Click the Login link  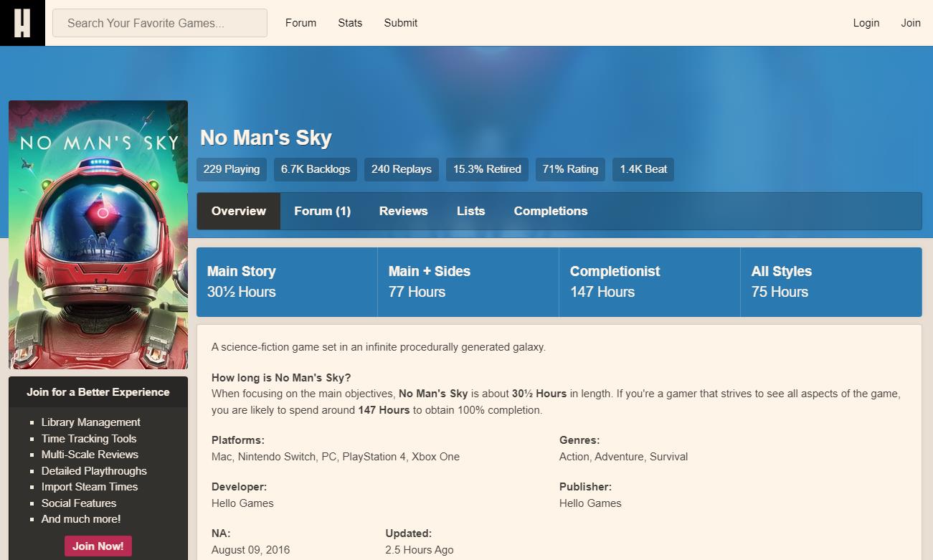866,23
